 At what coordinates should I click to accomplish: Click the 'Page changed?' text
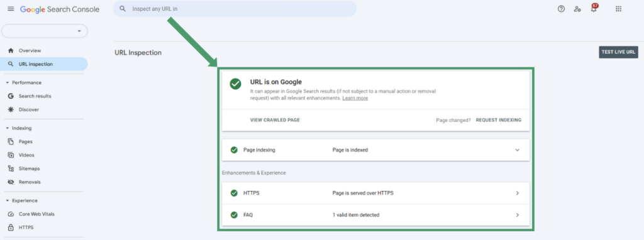(x=453, y=120)
